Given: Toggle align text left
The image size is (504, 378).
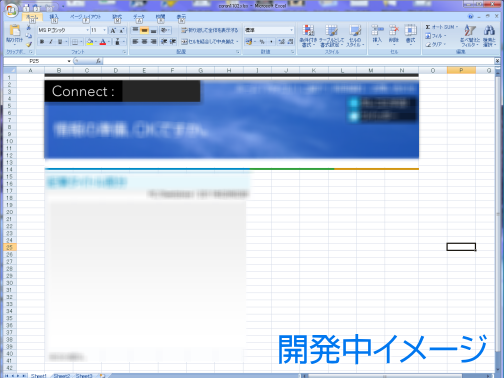Looking at the screenshot, I should 135,42.
